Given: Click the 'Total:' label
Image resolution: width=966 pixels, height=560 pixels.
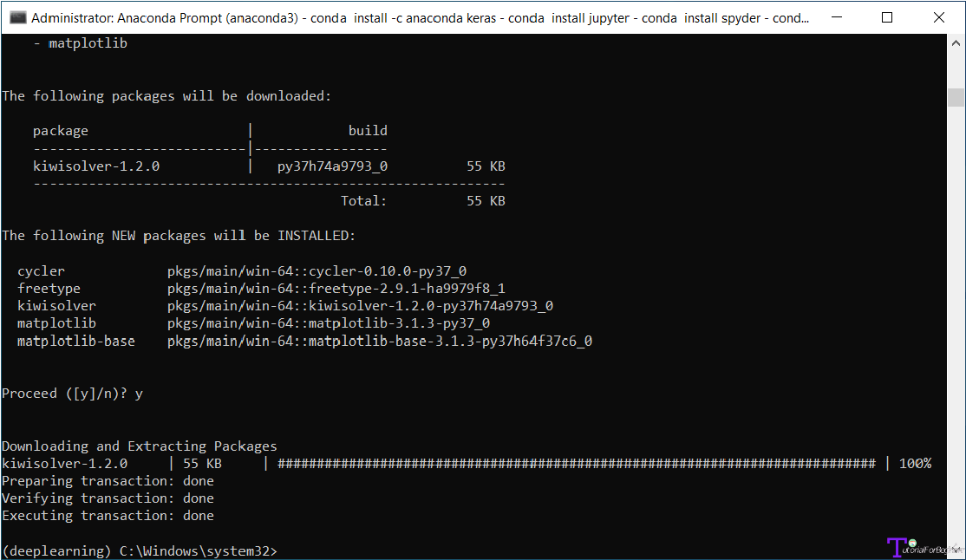Looking at the screenshot, I should (363, 201).
